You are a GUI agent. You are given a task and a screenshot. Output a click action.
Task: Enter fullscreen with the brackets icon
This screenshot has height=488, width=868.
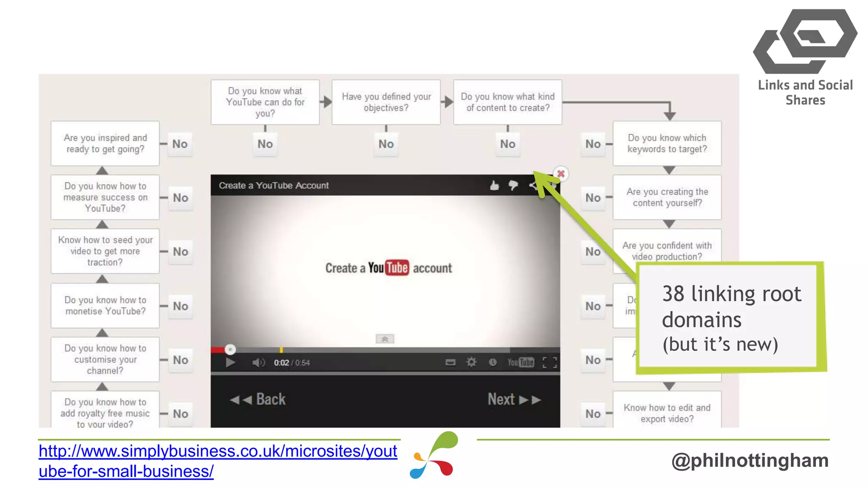pyautogui.click(x=550, y=363)
